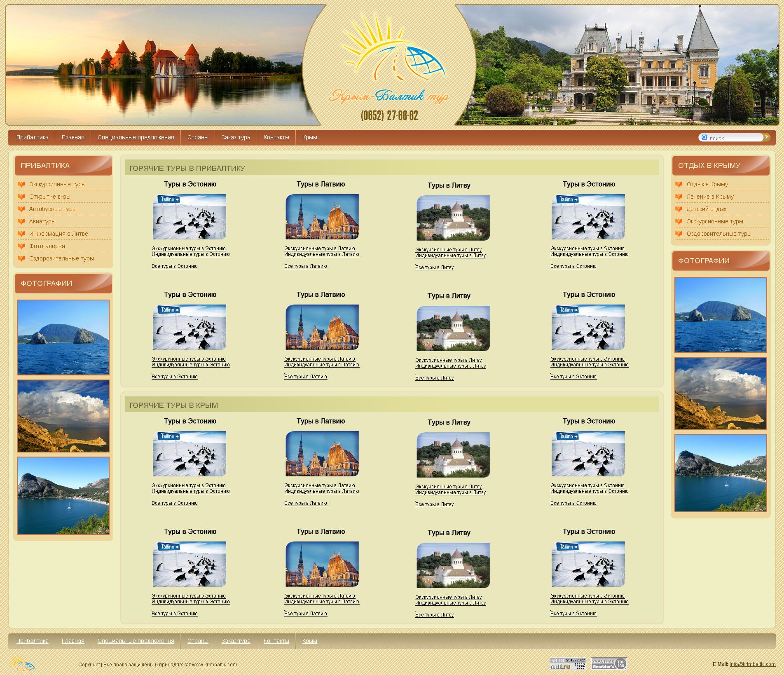
Task: Click bullet icon beside Экскурсионные туры in Отдых в Крыму panel
Action: (679, 222)
